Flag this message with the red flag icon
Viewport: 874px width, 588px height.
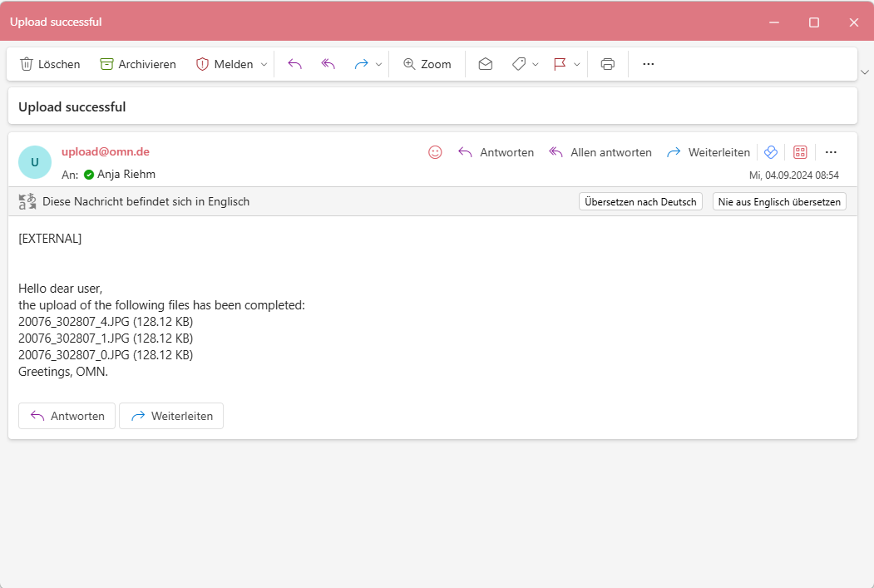click(x=560, y=63)
